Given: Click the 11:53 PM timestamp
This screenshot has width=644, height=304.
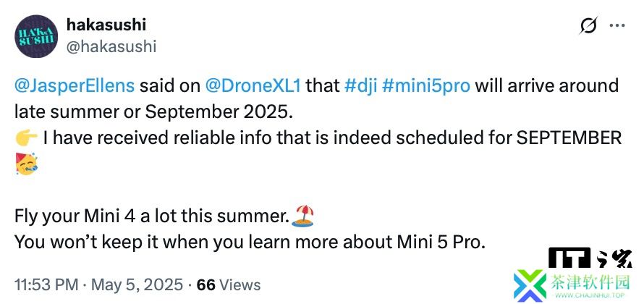Looking at the screenshot, I should [46, 284].
